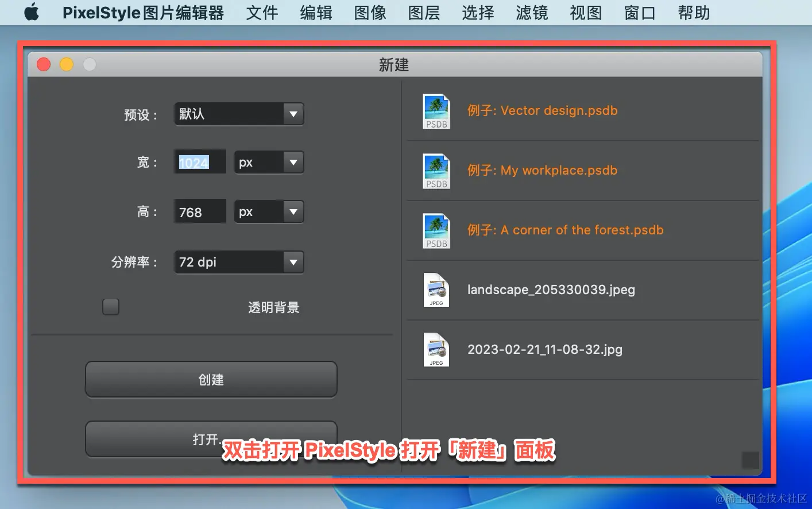Open the 图像 menu
Screen dimensions: 812x509
pyautogui.click(x=370, y=13)
